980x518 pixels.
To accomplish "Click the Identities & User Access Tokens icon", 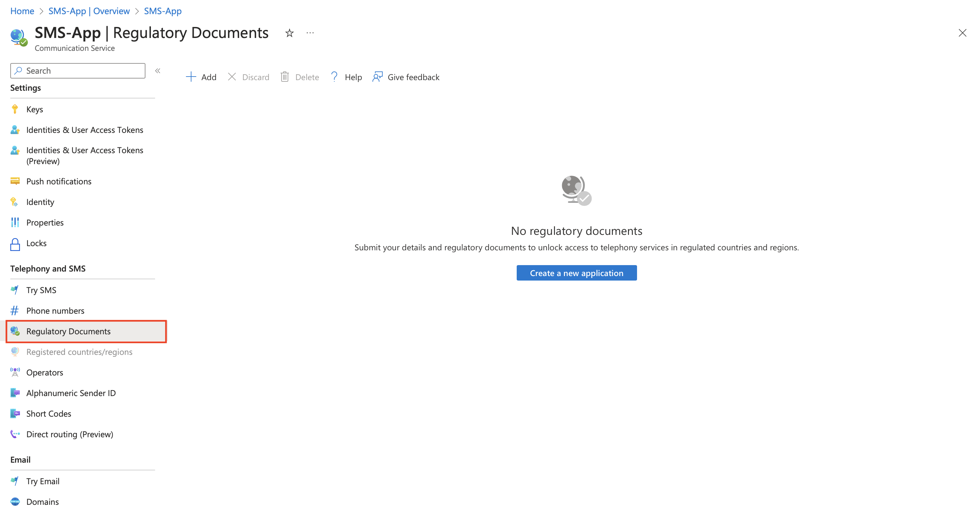I will pos(15,130).
